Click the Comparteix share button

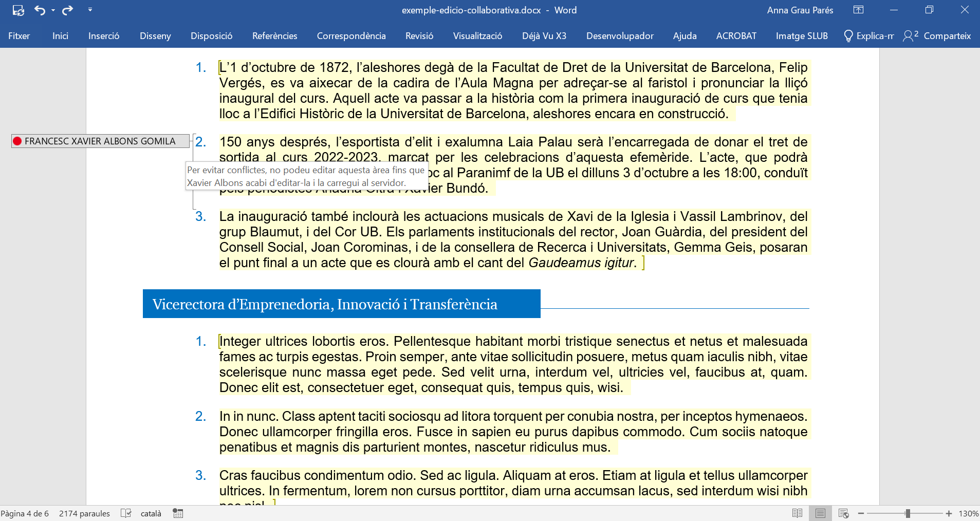point(937,36)
